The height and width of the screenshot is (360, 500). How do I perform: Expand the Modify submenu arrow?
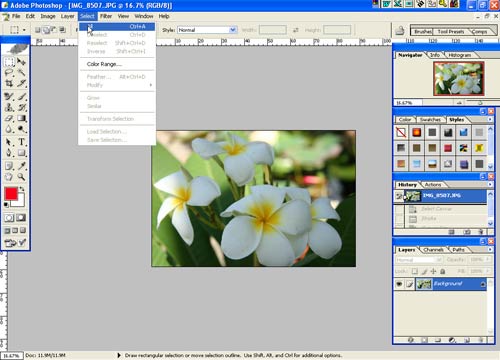coord(151,85)
